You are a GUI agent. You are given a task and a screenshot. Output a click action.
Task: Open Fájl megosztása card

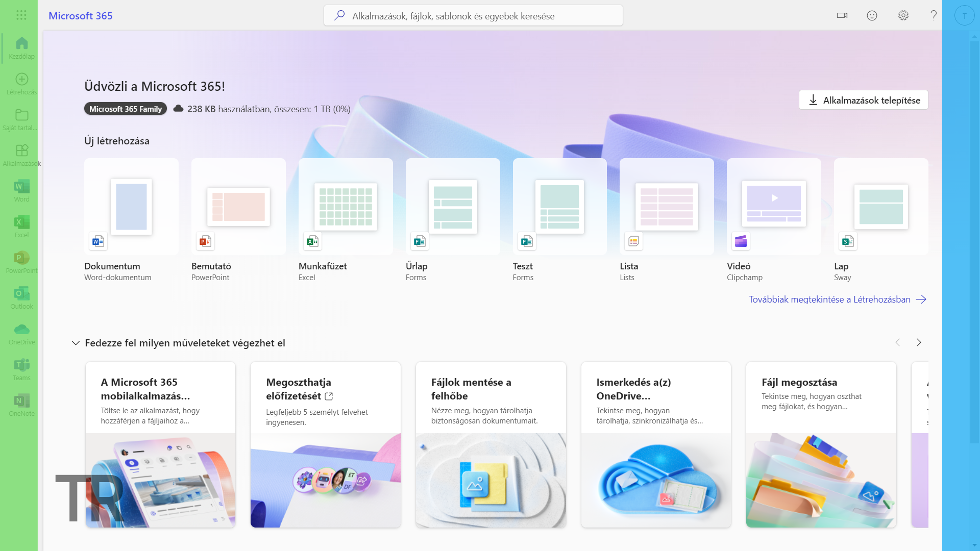pyautogui.click(x=821, y=444)
